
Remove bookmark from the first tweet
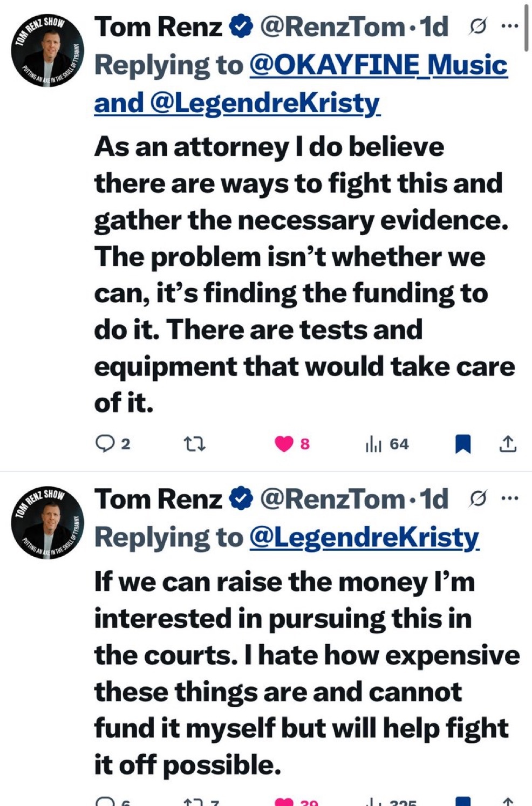(x=463, y=444)
